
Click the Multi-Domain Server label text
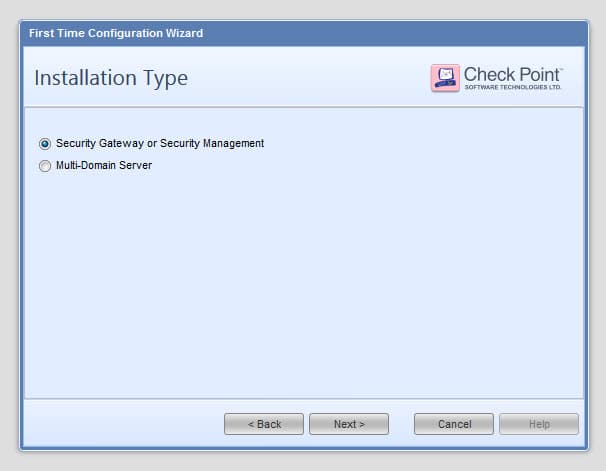[x=104, y=165]
